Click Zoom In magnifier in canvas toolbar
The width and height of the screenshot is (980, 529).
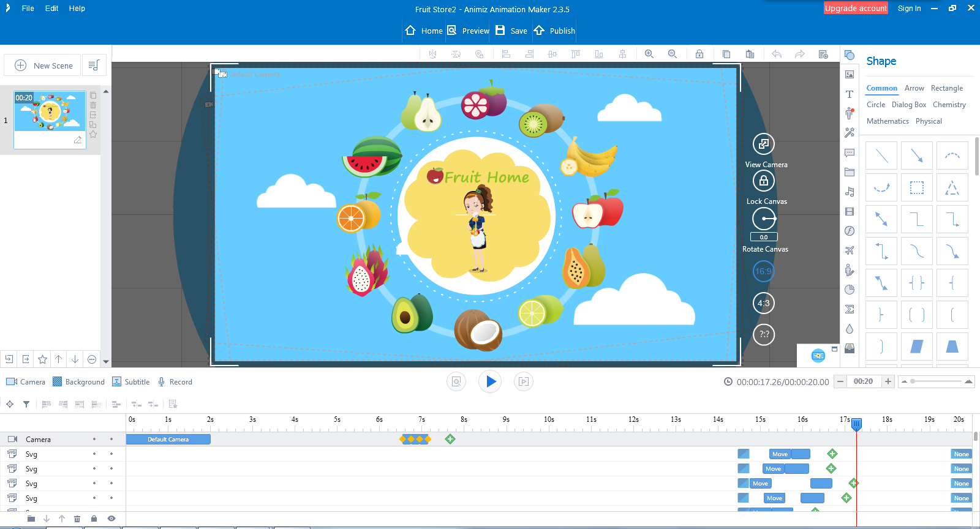649,54
